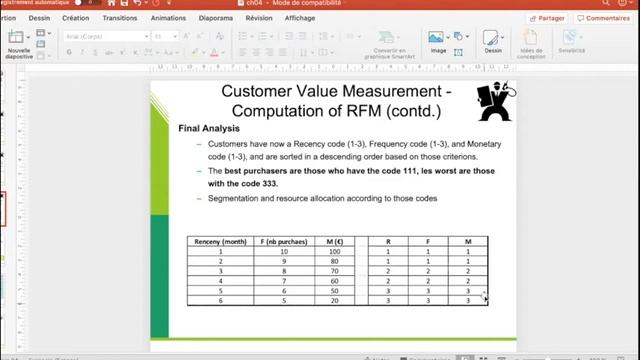Viewport: 640px width, 360px height.
Task: Open the slide layout dropdown
Action: [43, 33]
